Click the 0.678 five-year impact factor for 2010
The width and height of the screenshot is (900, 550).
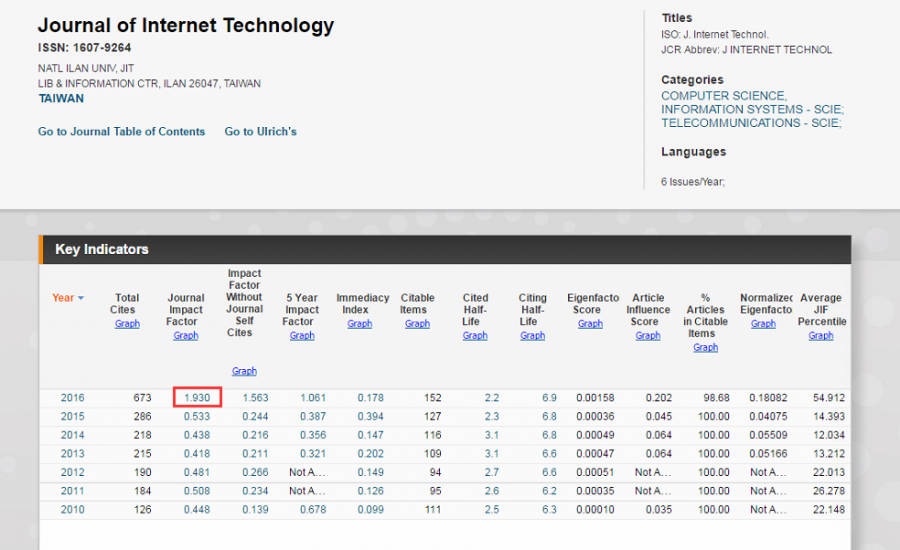[313, 509]
